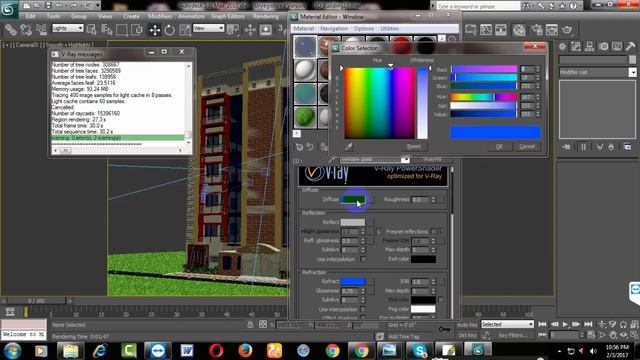Click Cancel in the Color Selector
The image size is (640, 360).
(527, 147)
